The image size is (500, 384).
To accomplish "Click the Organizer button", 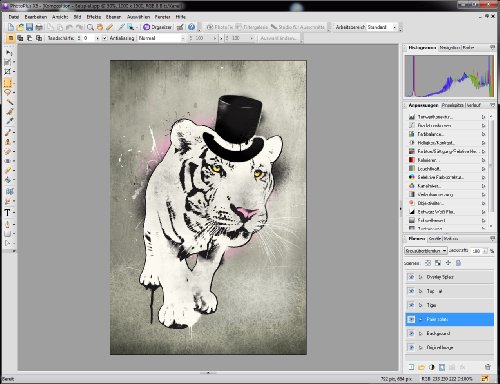I will 157,27.
